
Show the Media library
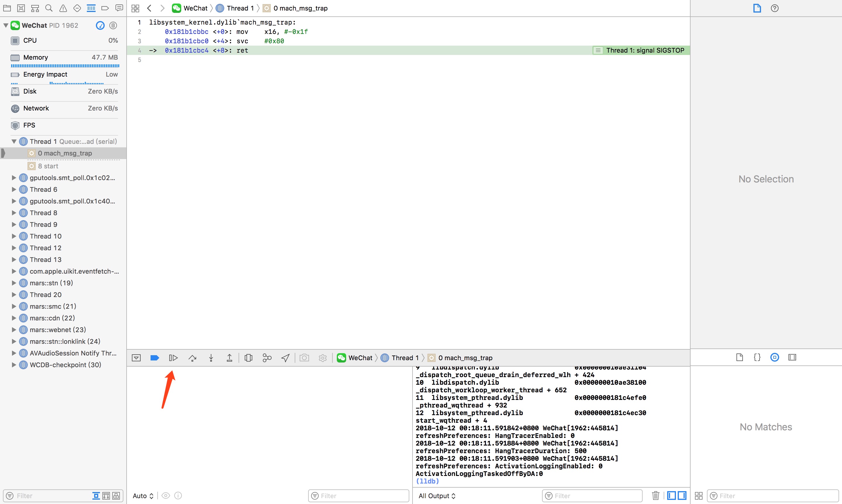pos(792,357)
